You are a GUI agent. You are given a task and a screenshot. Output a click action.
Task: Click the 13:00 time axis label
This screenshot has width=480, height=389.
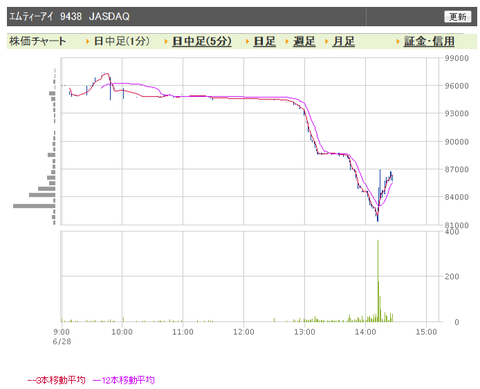[304, 332]
